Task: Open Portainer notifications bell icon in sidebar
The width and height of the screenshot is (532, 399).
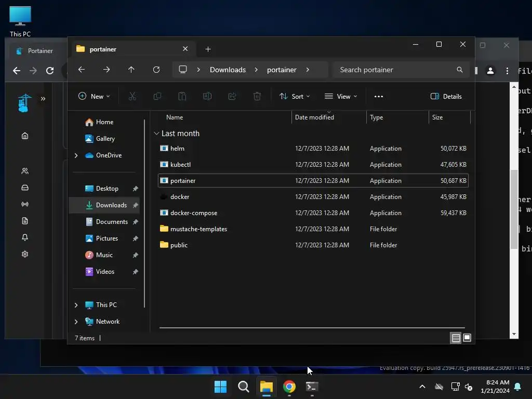Action: pos(25,237)
